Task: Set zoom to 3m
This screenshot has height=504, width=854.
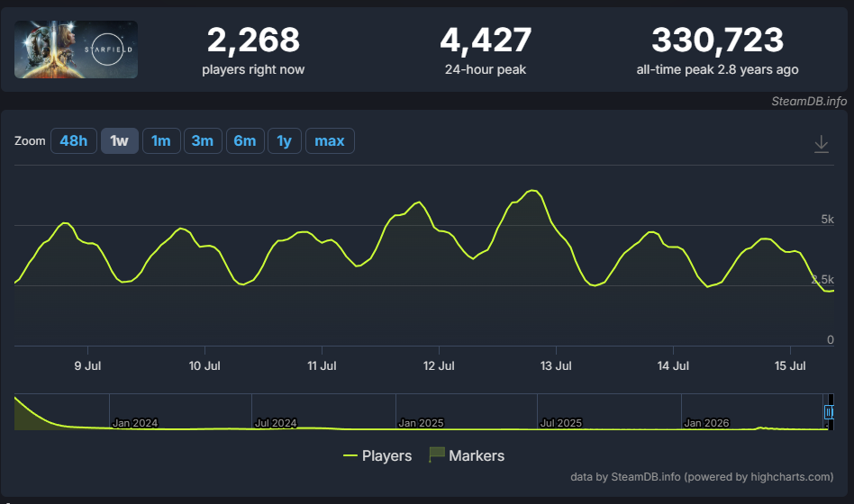Action: coord(203,141)
